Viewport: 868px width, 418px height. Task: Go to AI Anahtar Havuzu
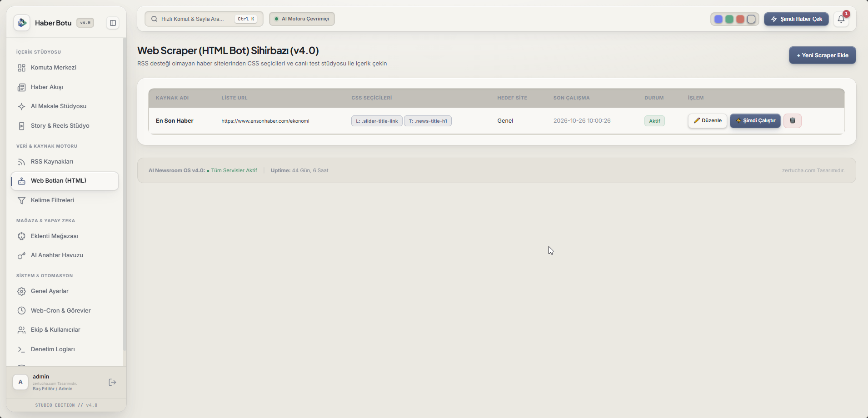coord(65,255)
